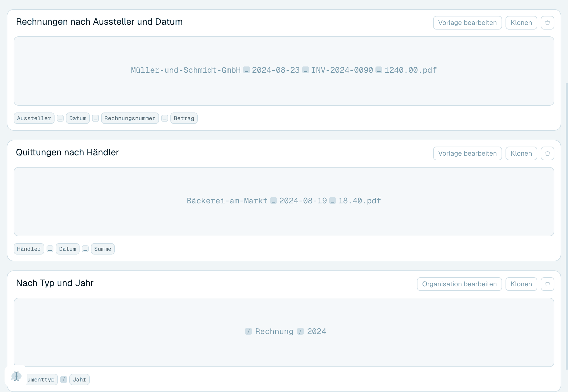Select the Jahr token chip
Screen dimensions: 568x392
tap(79, 380)
